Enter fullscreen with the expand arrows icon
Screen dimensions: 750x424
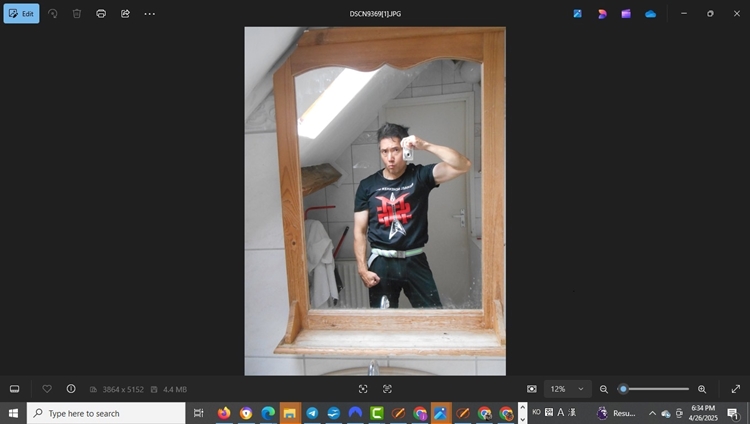click(736, 389)
